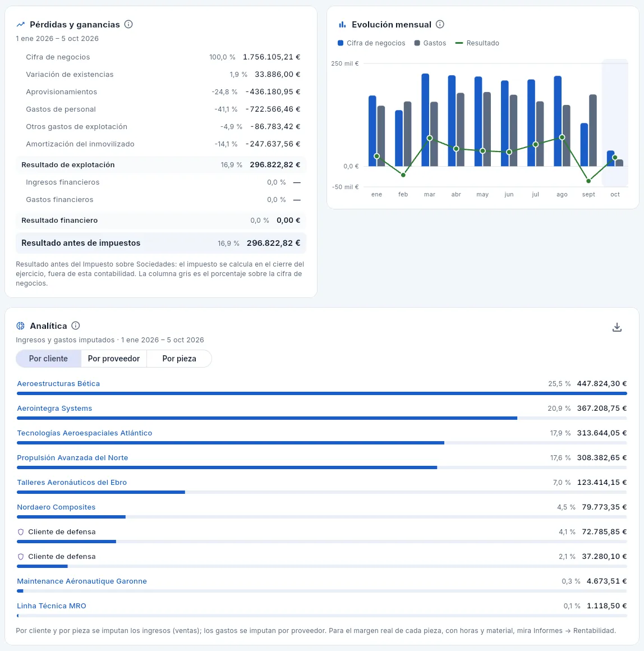Open the Nordaero Composites client link
644x651 pixels.
pyautogui.click(x=56, y=507)
